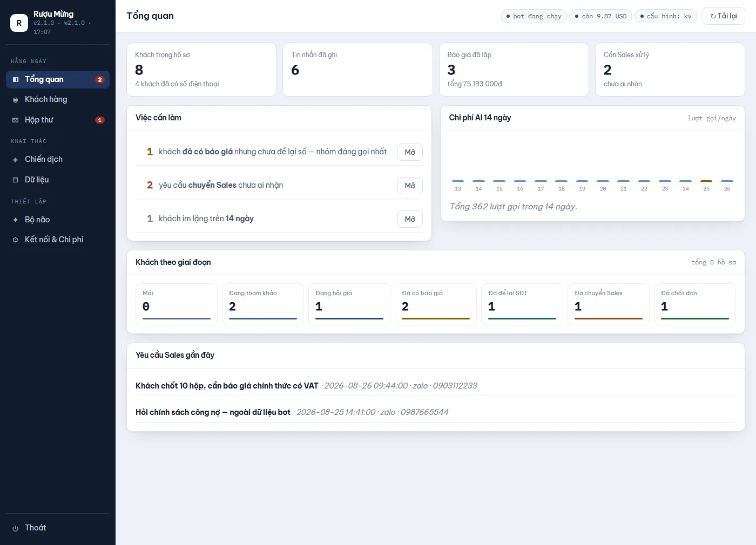Open Bộ não settings
The height and width of the screenshot is (545, 756).
click(x=58, y=220)
